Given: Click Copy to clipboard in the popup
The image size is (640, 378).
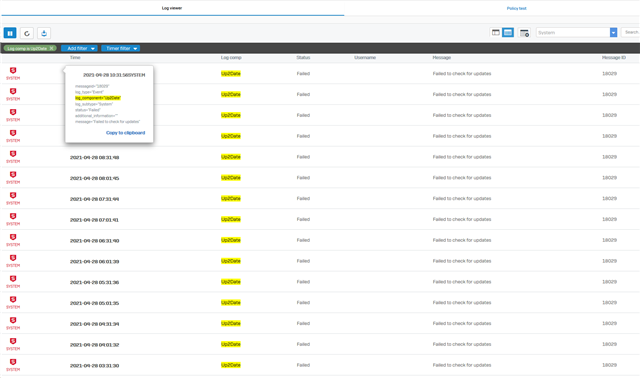Looking at the screenshot, I should coord(125,133).
